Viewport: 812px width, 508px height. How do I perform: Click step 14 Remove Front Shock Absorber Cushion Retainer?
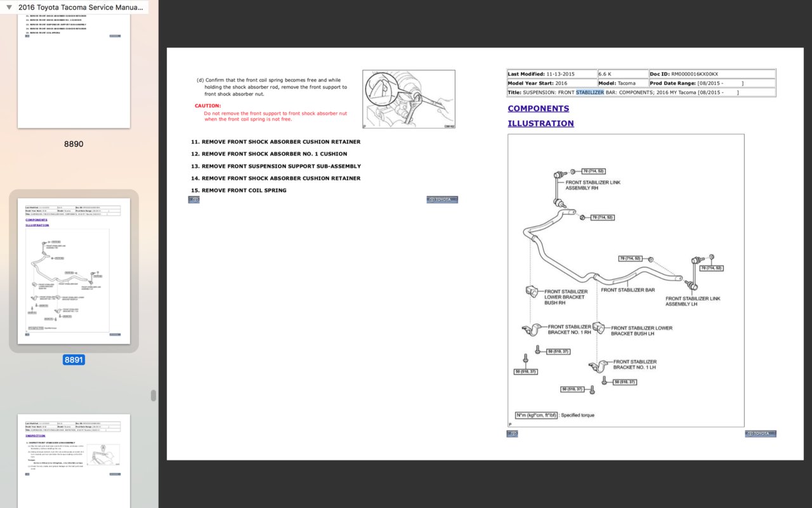(x=276, y=178)
